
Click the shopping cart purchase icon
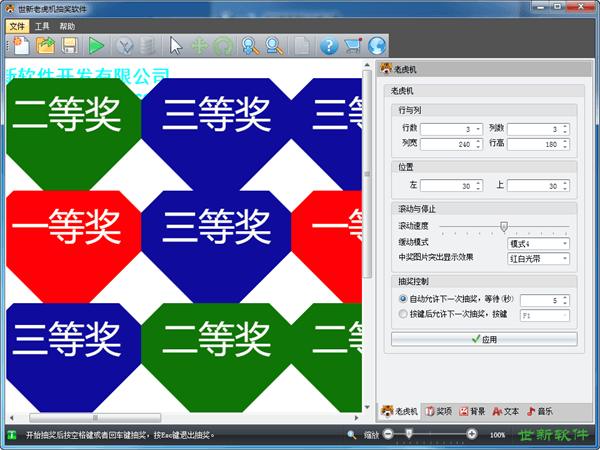click(352, 45)
